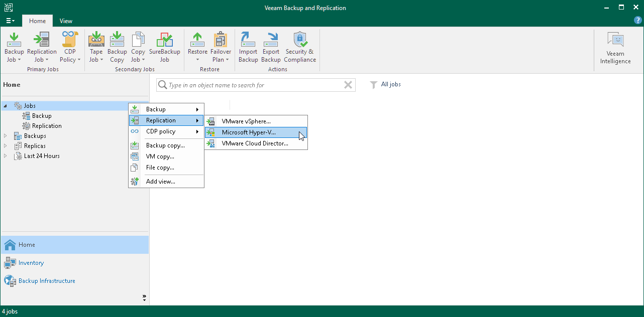Click the Export Backup icon
Viewport: 644px width, 317px height.
271,40
